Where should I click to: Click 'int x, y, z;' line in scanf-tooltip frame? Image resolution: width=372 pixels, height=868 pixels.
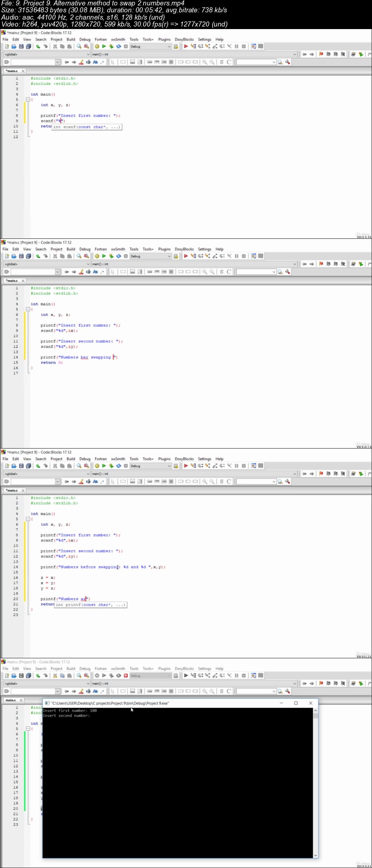[55, 105]
